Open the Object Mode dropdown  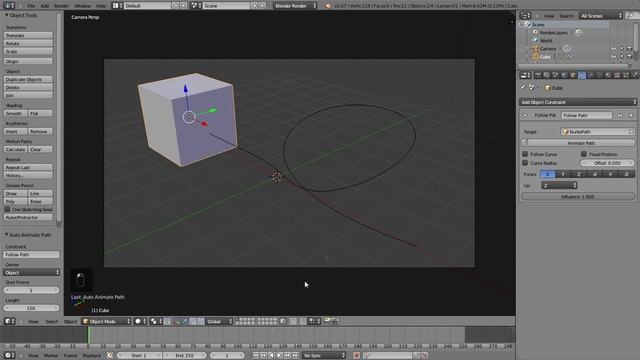pos(106,322)
